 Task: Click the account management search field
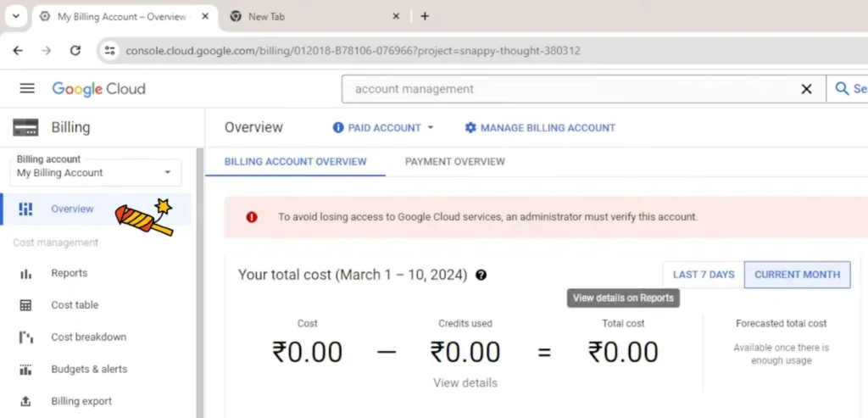pos(568,89)
